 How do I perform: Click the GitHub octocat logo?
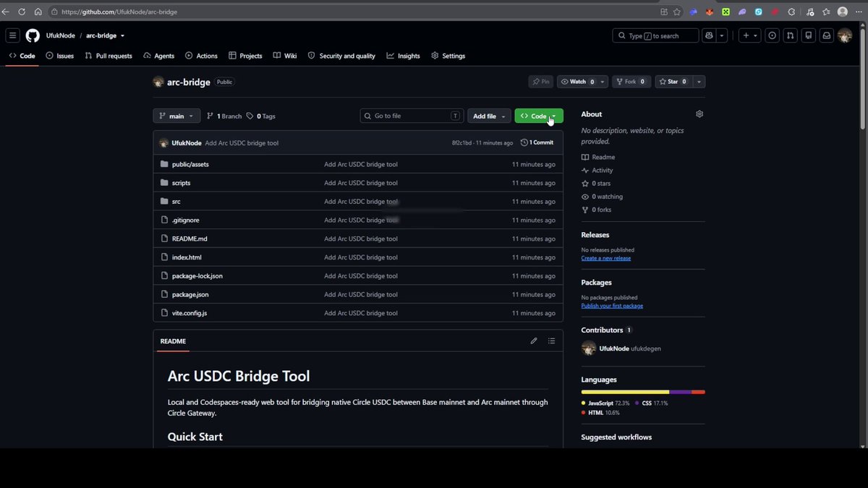pyautogui.click(x=33, y=35)
